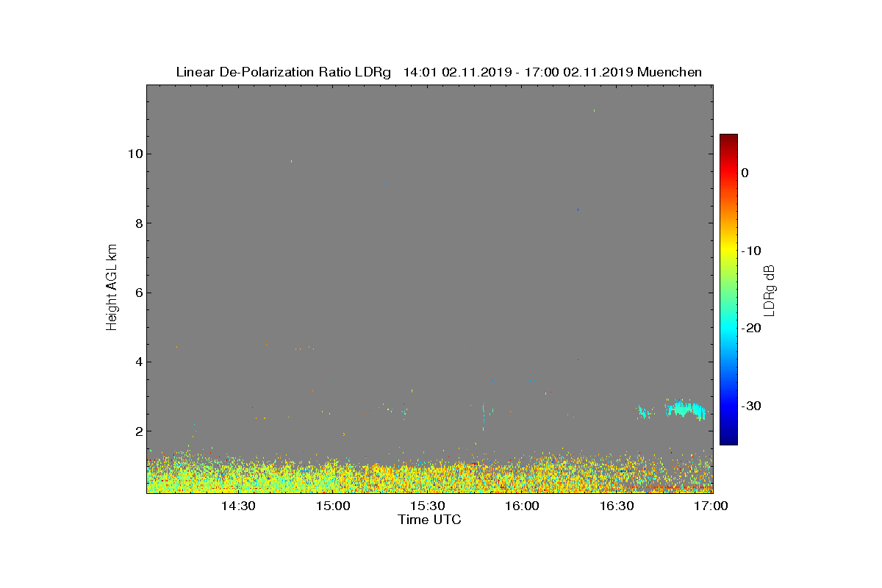The height and width of the screenshot is (588, 882).
Task: Click the 16:00 time tick label
Action: [x=523, y=506]
